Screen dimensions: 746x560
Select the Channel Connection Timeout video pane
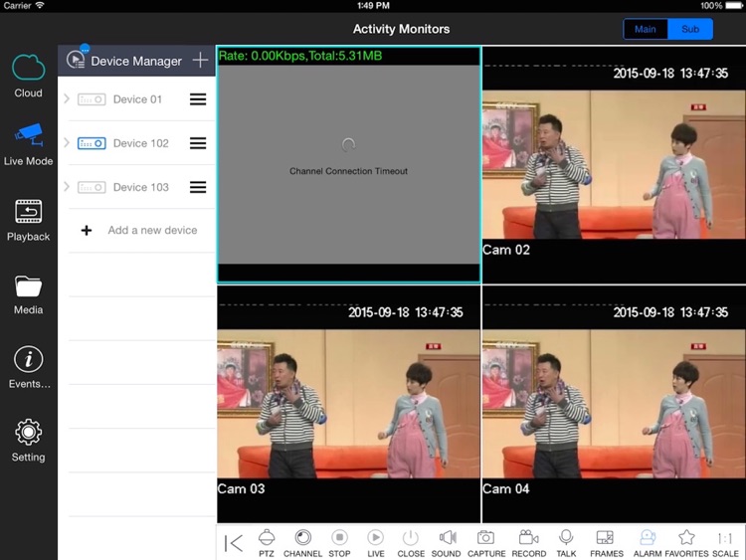tap(349, 165)
